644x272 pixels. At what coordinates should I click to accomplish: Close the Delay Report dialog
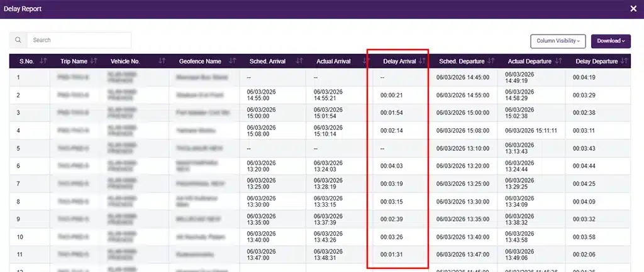pyautogui.click(x=633, y=9)
